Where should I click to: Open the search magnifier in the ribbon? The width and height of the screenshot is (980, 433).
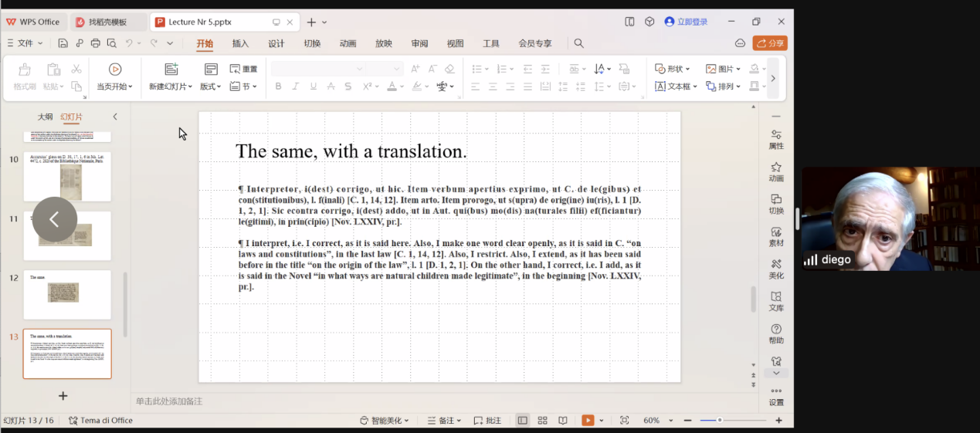[578, 43]
